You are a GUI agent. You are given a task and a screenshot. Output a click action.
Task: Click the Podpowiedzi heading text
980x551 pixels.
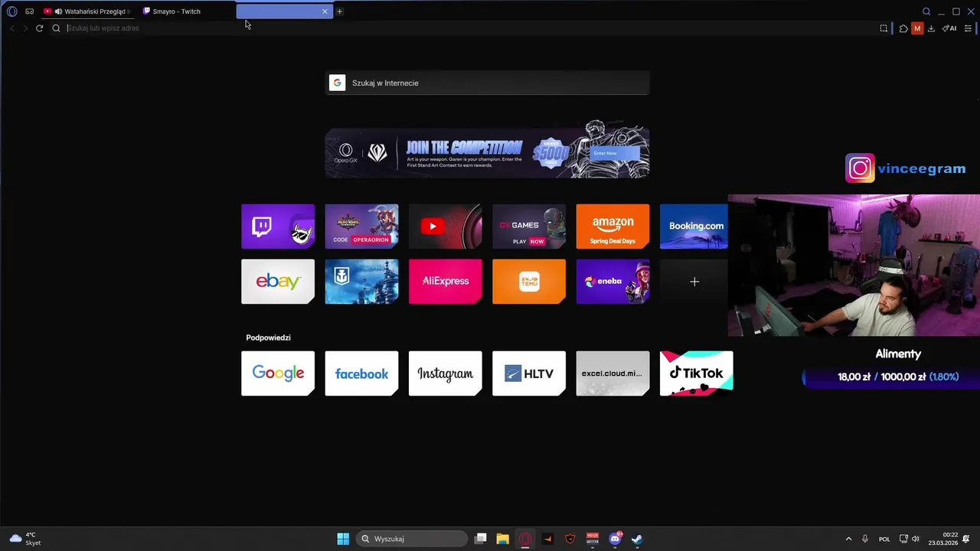click(268, 337)
